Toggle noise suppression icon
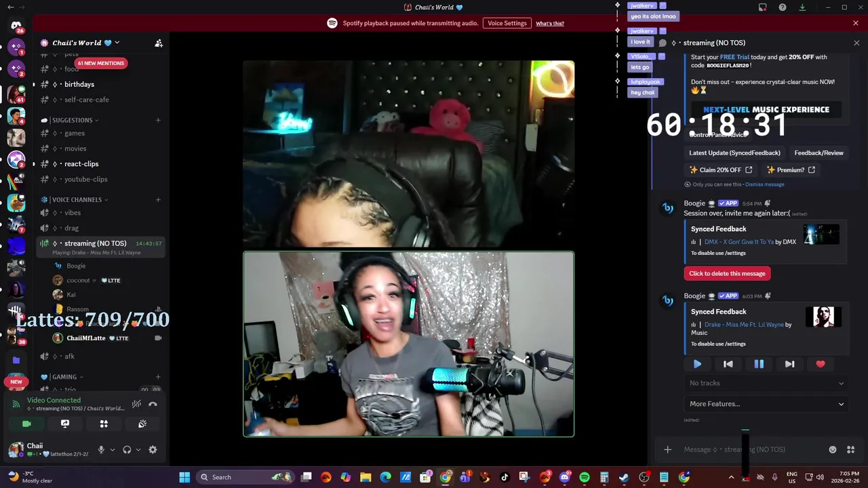The width and height of the screenshot is (868, 488). click(x=136, y=404)
